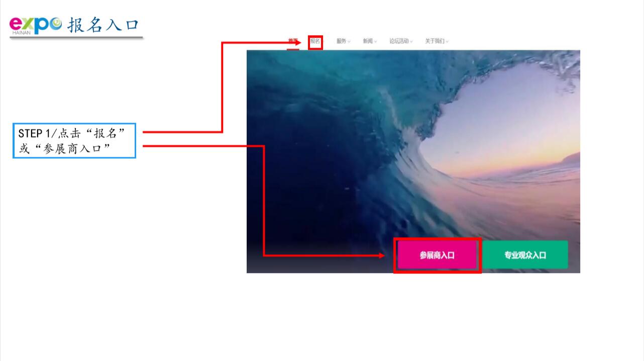
Task: Open the 首页 home tab
Action: click(293, 41)
